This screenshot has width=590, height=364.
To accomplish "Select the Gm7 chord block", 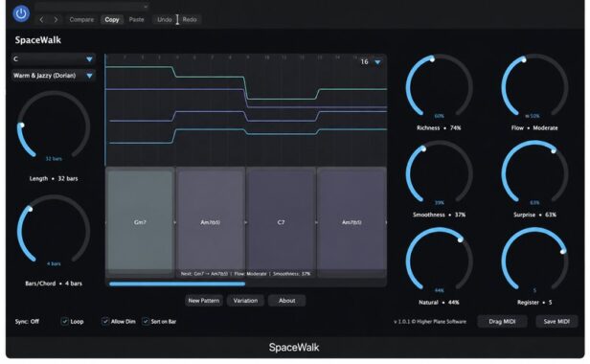I will (x=140, y=222).
